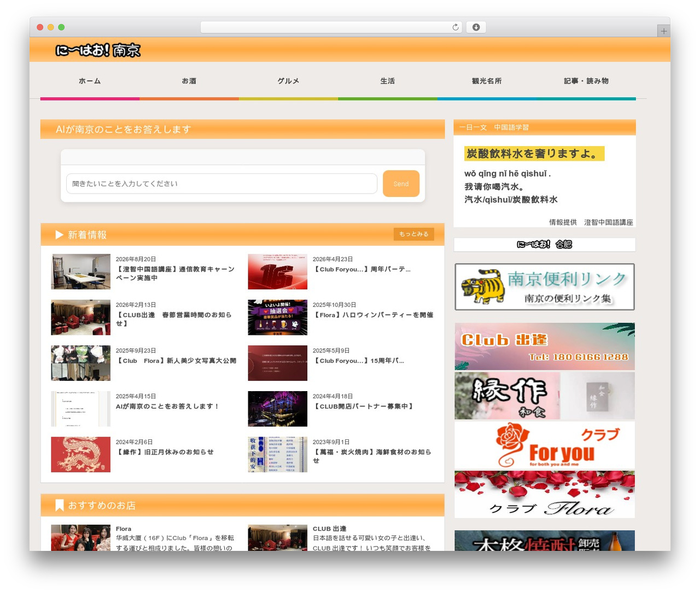The image size is (700, 593).
Task: Open the Club Foryou 15周年 article
Action: (x=359, y=361)
